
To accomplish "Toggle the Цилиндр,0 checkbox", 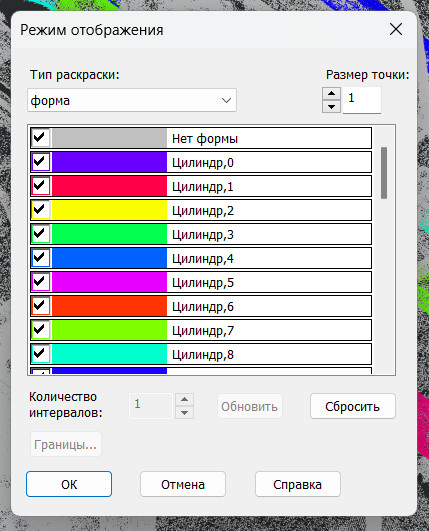I will click(x=41, y=162).
